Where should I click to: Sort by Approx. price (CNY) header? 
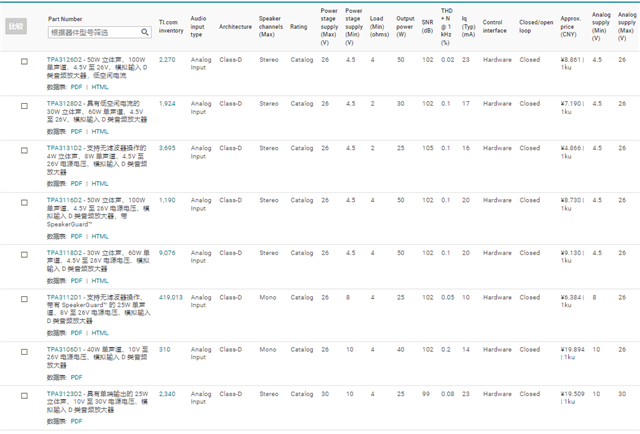pyautogui.click(x=570, y=26)
